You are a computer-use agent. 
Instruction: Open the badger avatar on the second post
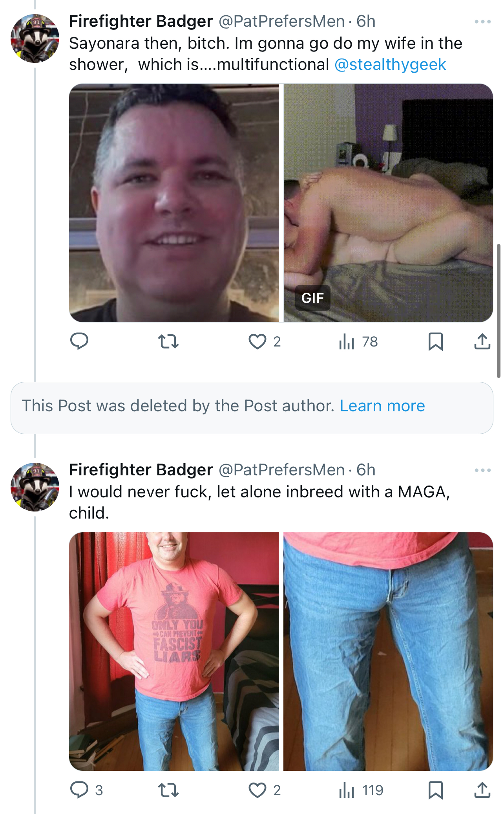pyautogui.click(x=35, y=487)
